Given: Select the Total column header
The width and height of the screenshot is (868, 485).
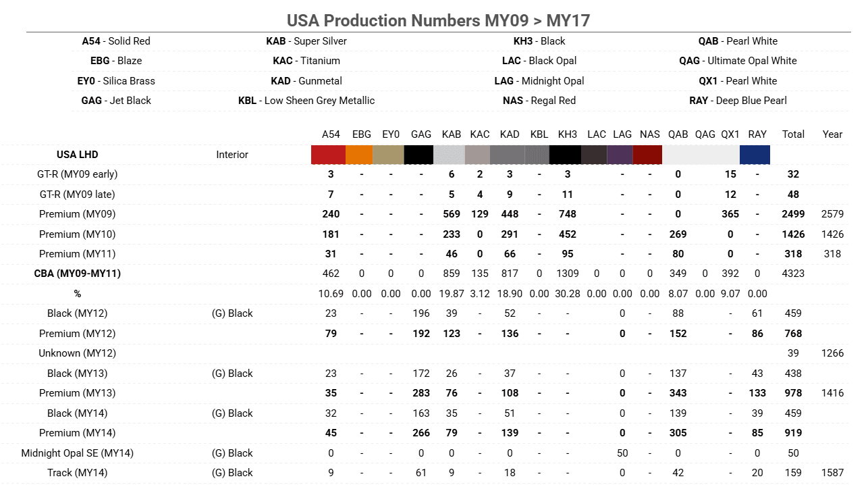Looking at the screenshot, I should 793,134.
